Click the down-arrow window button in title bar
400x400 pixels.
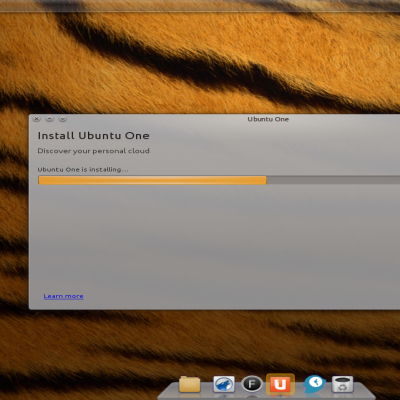63,119
